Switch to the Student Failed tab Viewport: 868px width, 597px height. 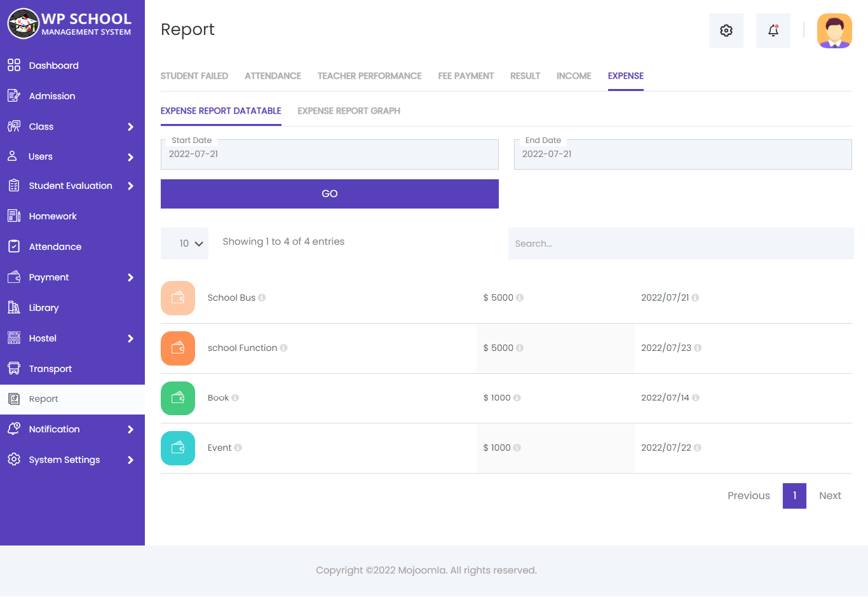tap(194, 76)
